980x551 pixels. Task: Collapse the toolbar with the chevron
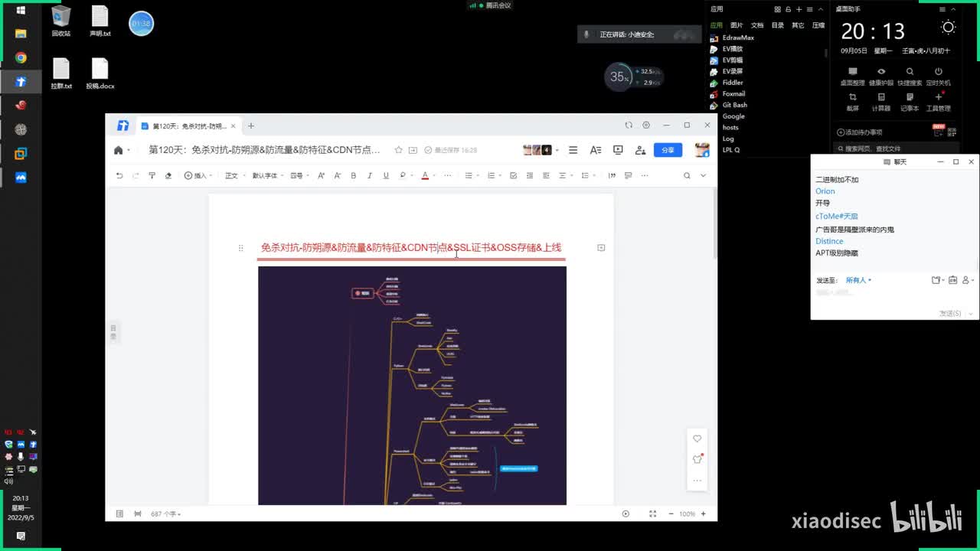703,175
